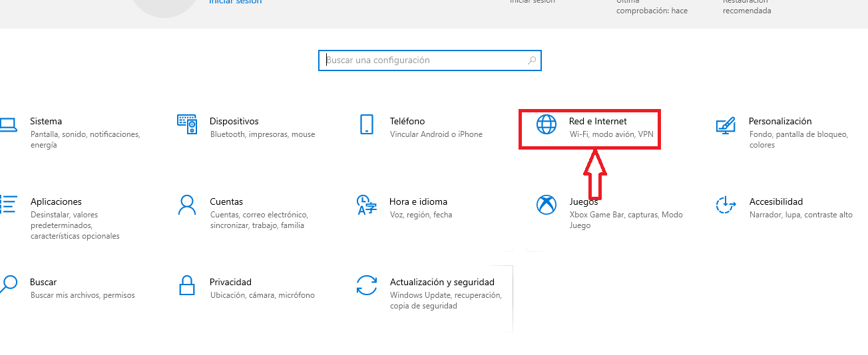This screenshot has height=355, width=868.
Task: Click the Dispositivos keyboard and speaker icon
Action: pyautogui.click(x=187, y=124)
